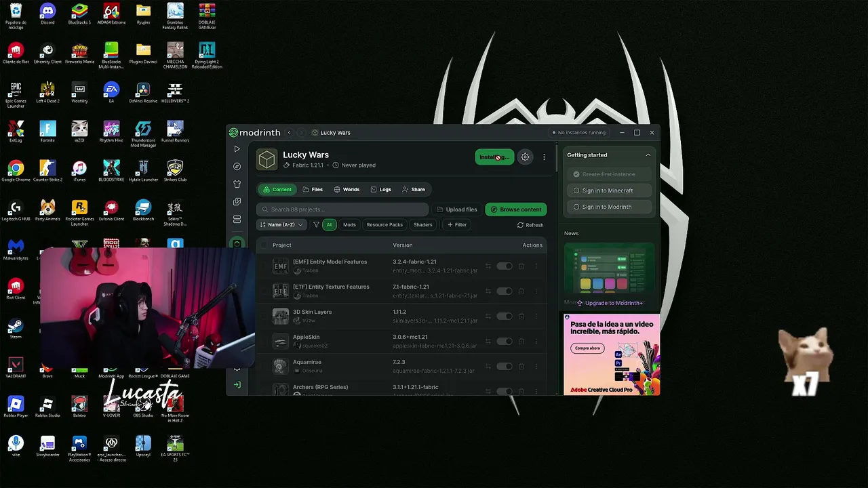This screenshot has width=868, height=488.
Task: Open the discover compass icon in Modrinth sidebar
Action: coord(237,166)
